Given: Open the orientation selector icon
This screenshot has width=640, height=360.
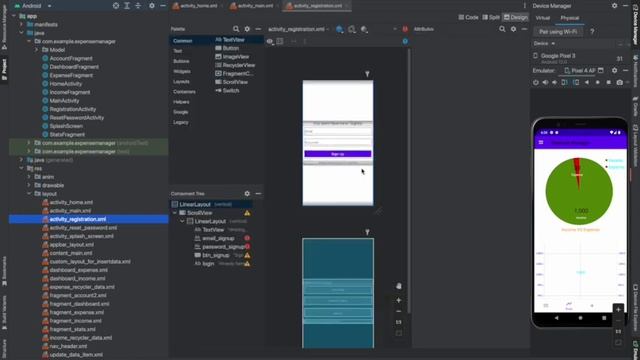Looking at the screenshot, I should pyautogui.click(x=352, y=29).
